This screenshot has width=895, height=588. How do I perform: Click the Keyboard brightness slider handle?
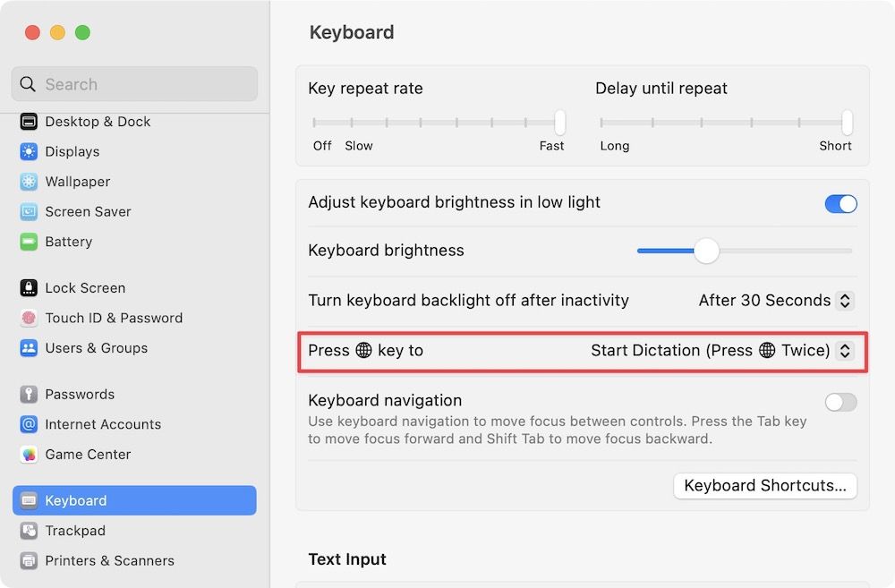(x=707, y=251)
